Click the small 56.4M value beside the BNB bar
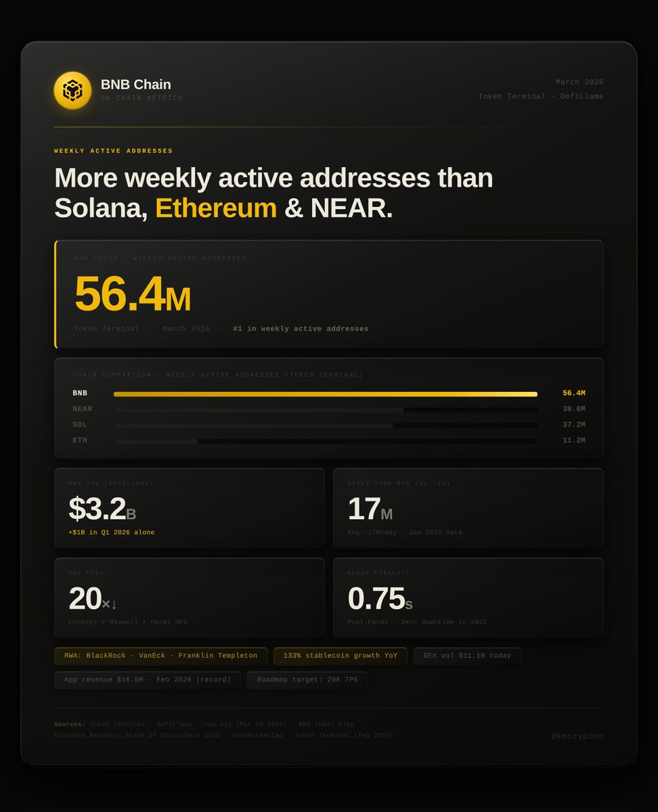Screen dimensions: 658x812 click(x=574, y=393)
